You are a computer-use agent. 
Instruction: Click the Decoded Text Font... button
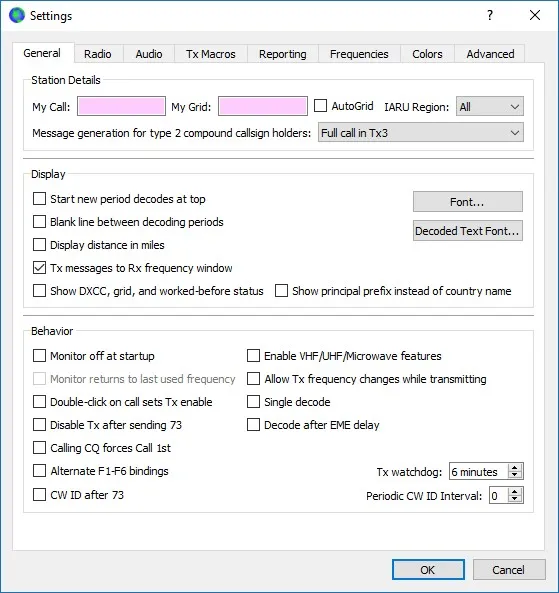[468, 231]
